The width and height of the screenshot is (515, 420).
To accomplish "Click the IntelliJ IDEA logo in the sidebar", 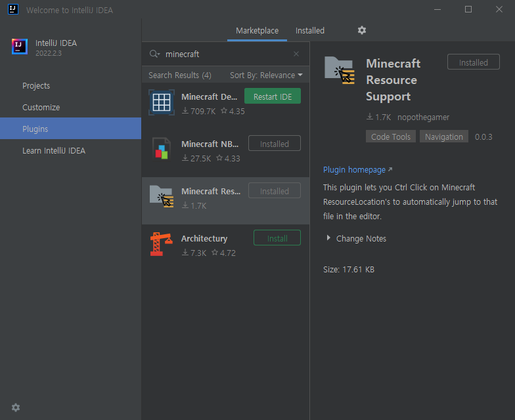I will (x=20, y=47).
